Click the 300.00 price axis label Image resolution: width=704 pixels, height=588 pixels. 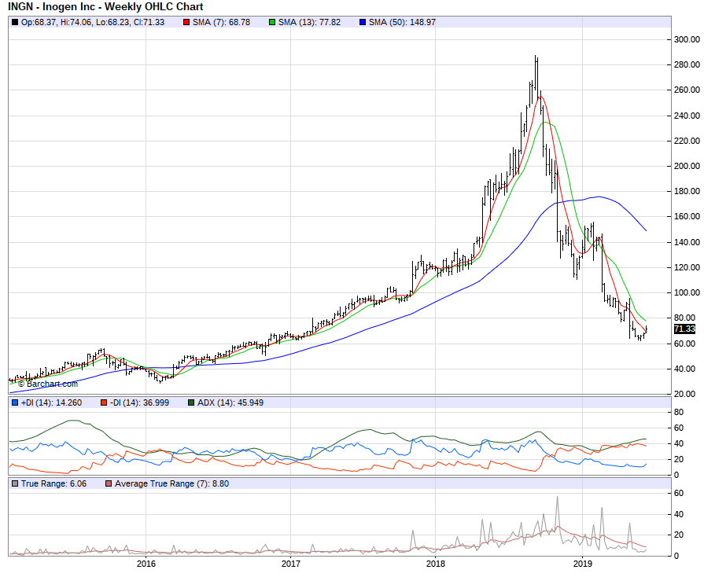(687, 39)
